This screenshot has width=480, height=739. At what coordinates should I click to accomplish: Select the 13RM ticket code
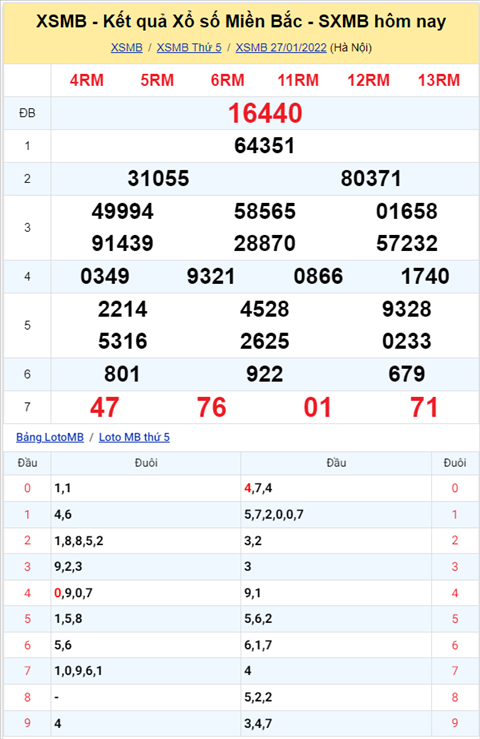[x=439, y=81]
